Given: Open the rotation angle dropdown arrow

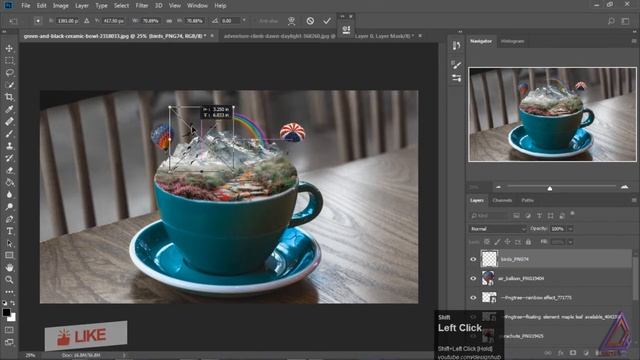Looking at the screenshot, I should click(x=244, y=20).
